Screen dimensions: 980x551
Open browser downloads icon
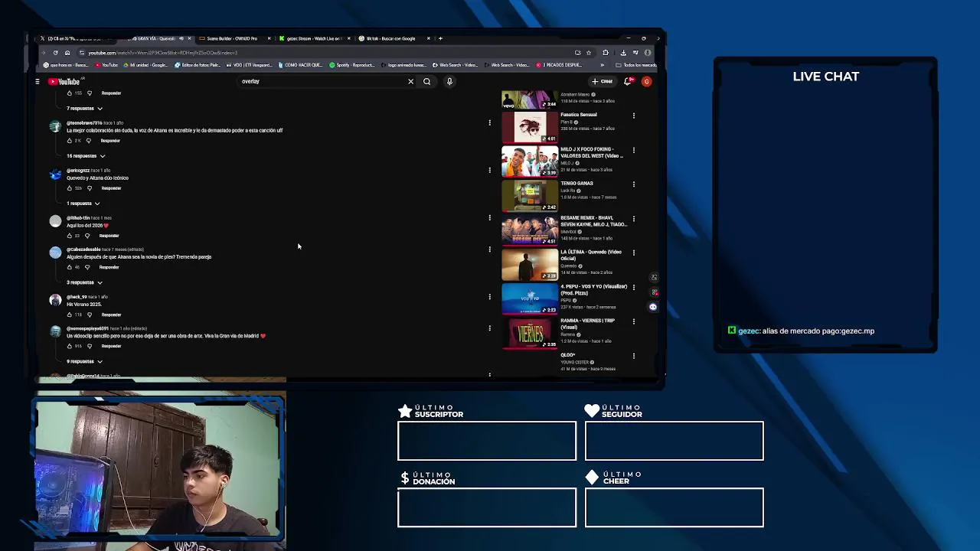(x=623, y=53)
